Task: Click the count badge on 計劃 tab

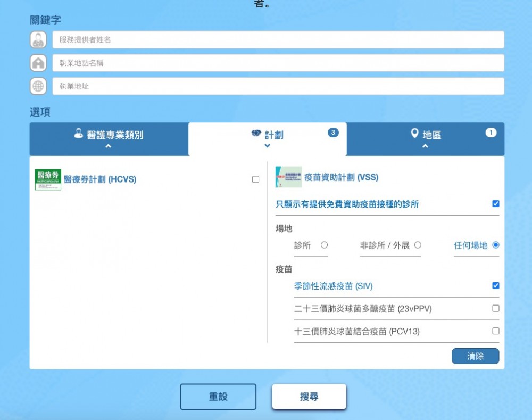Action: (333, 133)
